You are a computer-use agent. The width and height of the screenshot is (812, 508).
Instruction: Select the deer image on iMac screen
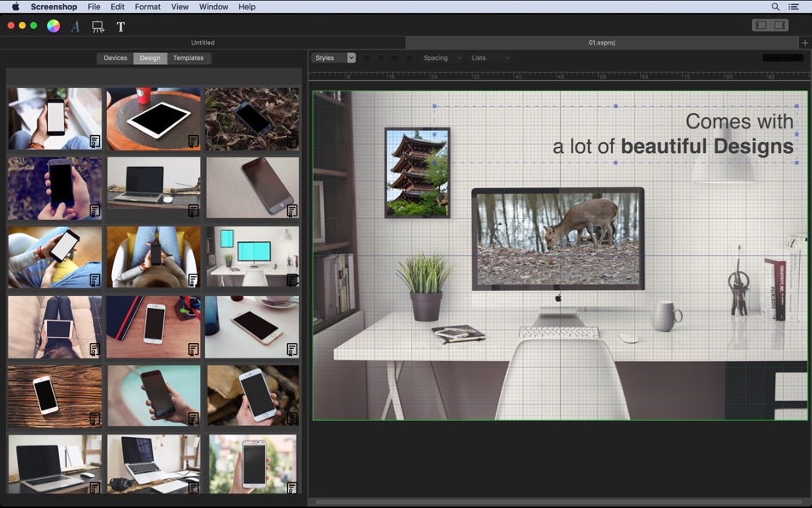click(558, 239)
